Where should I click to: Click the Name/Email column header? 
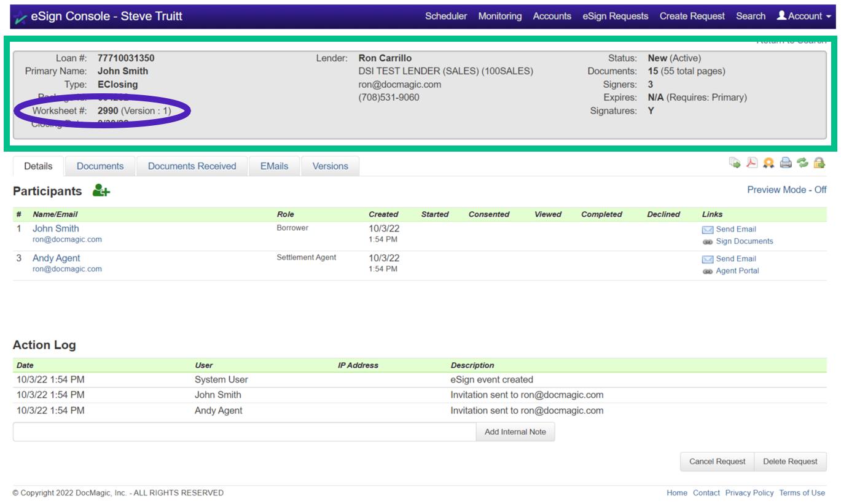(x=55, y=214)
